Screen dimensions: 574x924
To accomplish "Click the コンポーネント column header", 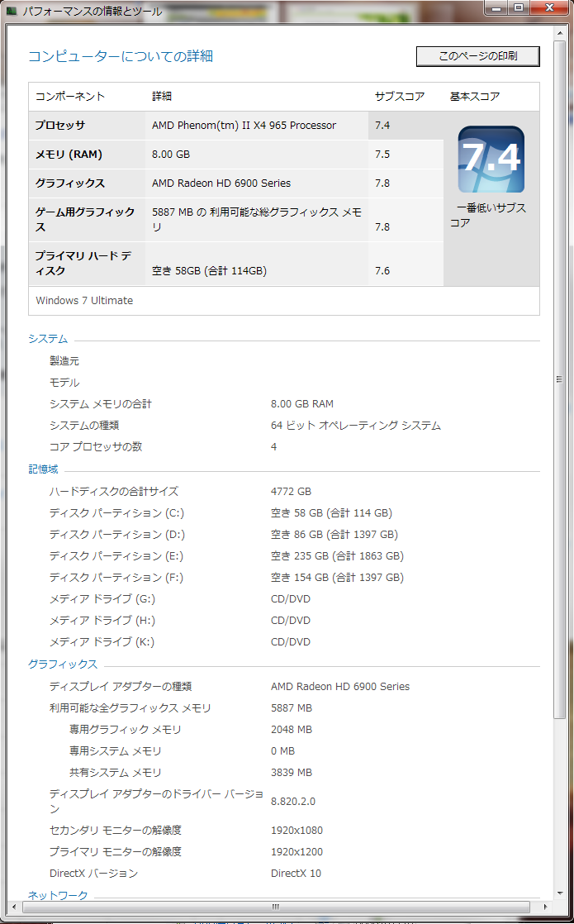I will pyautogui.click(x=70, y=97).
